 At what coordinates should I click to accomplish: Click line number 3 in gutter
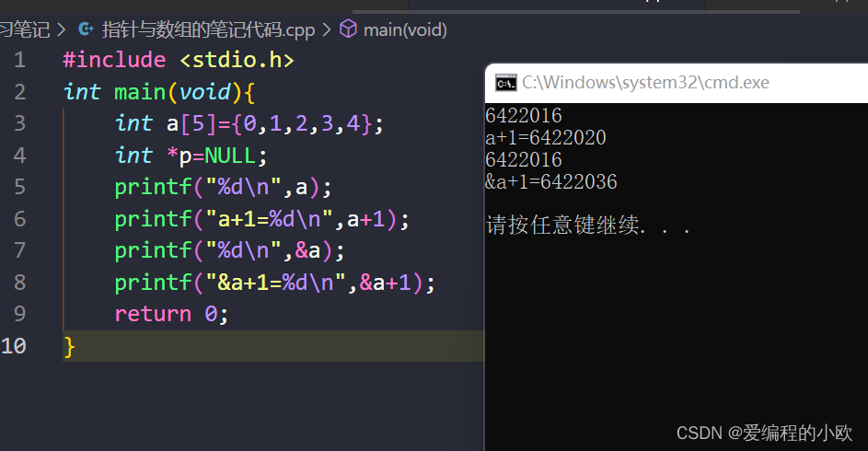[20, 123]
